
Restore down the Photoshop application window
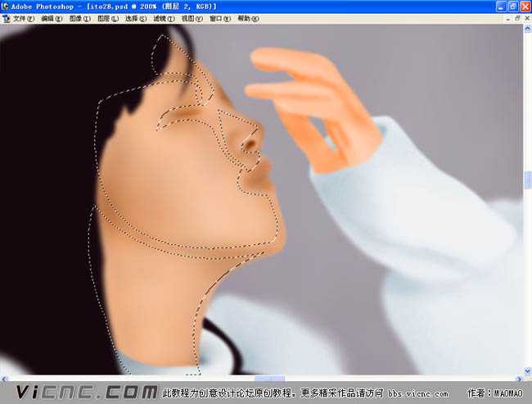coord(514,6)
